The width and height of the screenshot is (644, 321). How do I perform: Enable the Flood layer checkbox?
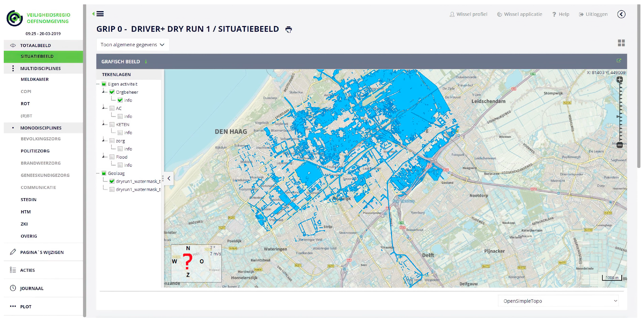tap(112, 157)
